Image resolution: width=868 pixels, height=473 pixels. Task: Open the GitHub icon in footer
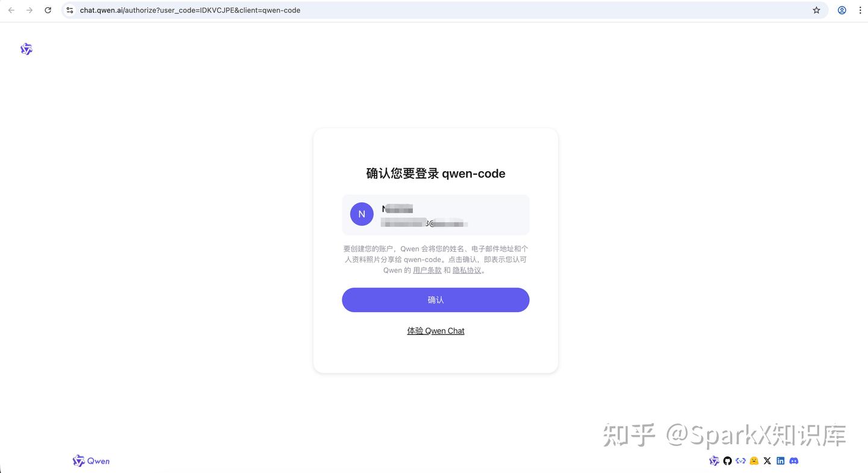[x=728, y=461]
